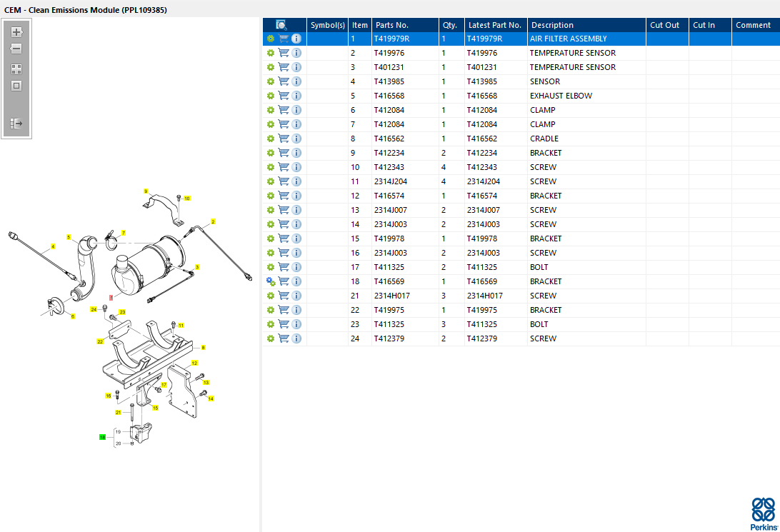Click gear icon for item 2 TEMPERATURE SENSOR
This screenshot has height=532, width=780.
pyautogui.click(x=271, y=53)
